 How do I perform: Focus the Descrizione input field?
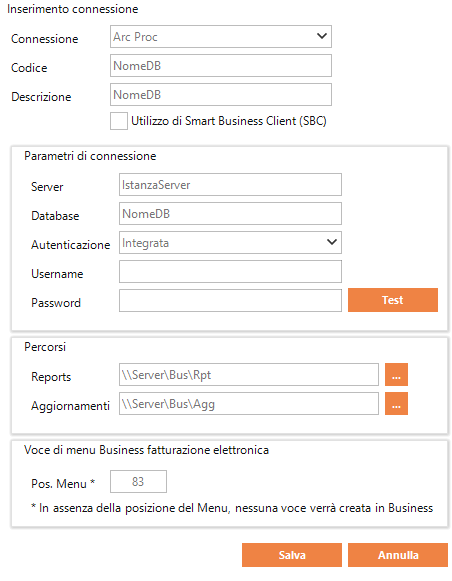click(x=220, y=94)
